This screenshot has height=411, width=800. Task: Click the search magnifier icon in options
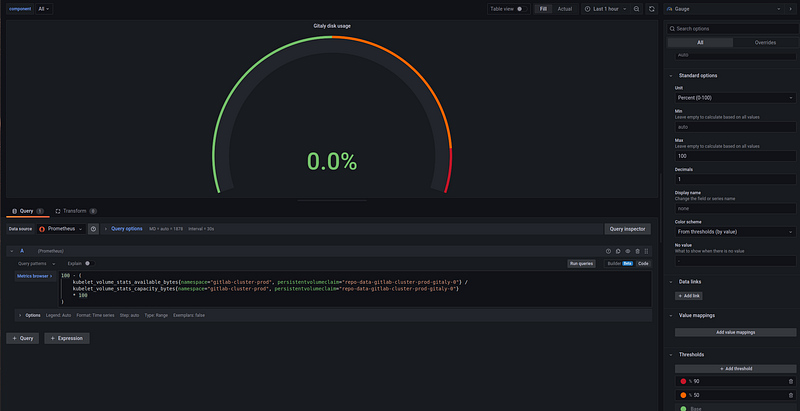(672, 29)
